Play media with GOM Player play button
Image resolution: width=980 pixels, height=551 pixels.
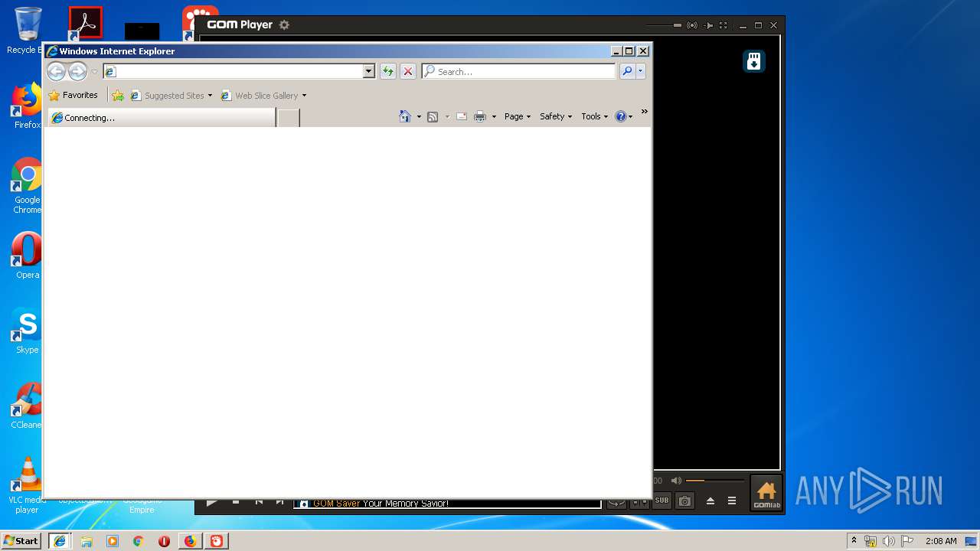pyautogui.click(x=212, y=503)
